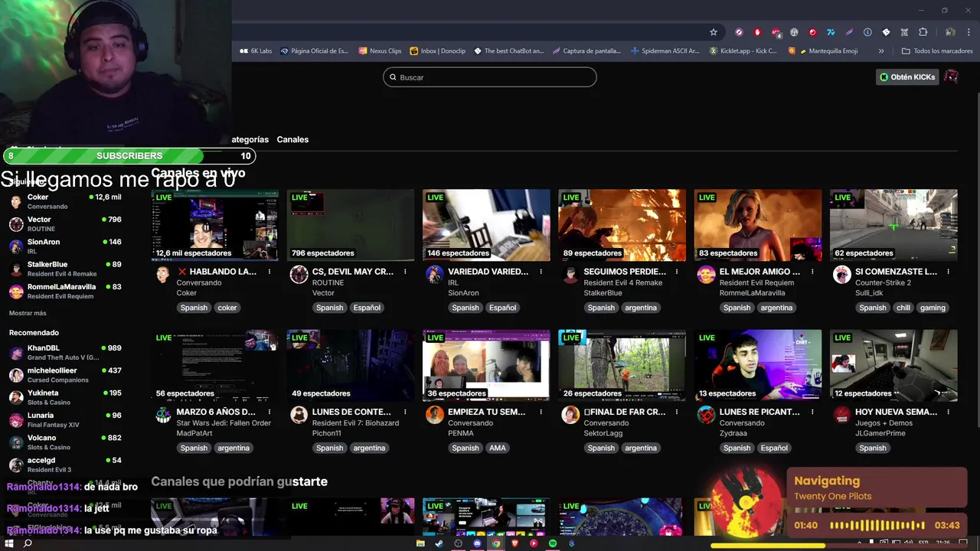Screen dimensions: 980x551
Task: Open Yukineta channel in Recomendado
Action: [x=65, y=397]
